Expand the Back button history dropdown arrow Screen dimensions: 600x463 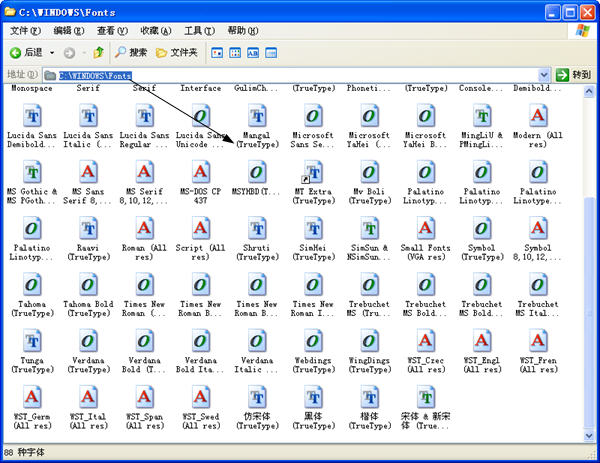coord(52,52)
